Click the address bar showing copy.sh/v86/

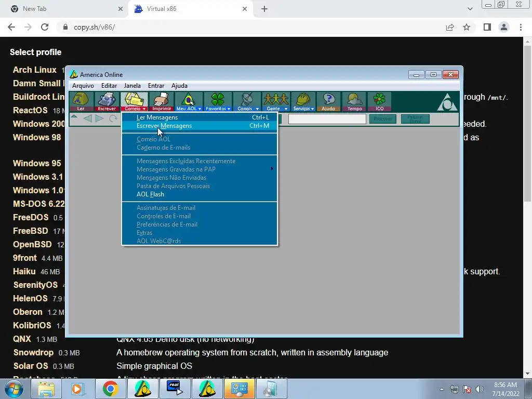pyautogui.click(x=251, y=27)
